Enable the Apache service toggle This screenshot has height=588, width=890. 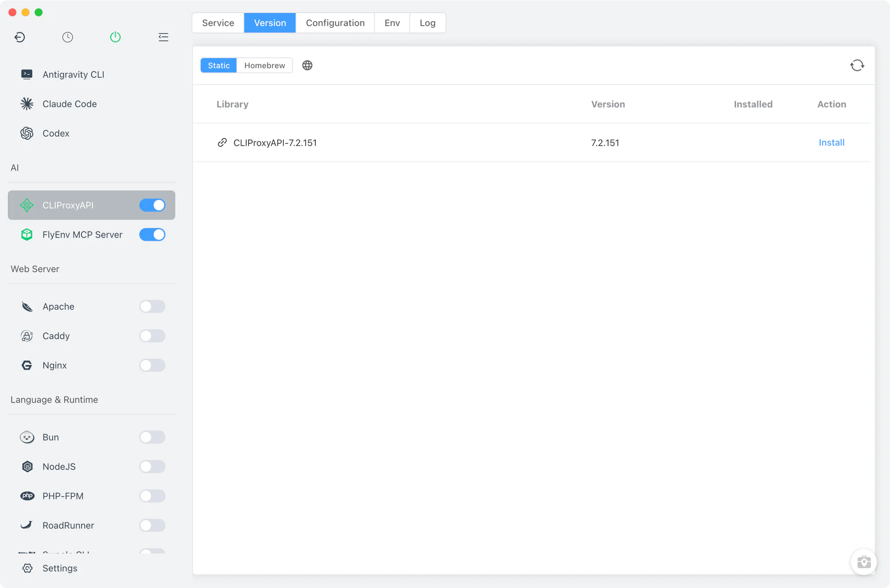[x=152, y=307]
